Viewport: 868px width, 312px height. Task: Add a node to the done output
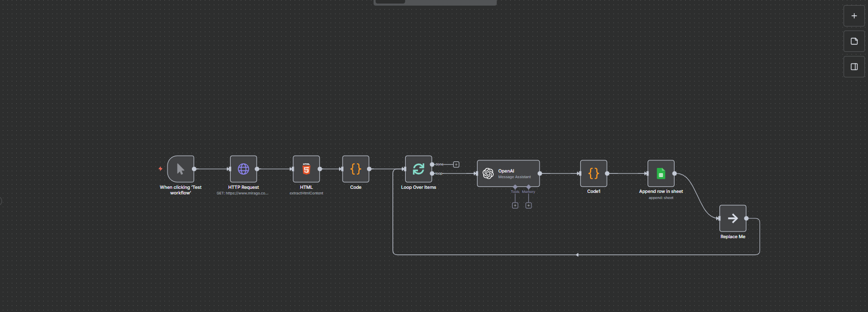pos(456,164)
